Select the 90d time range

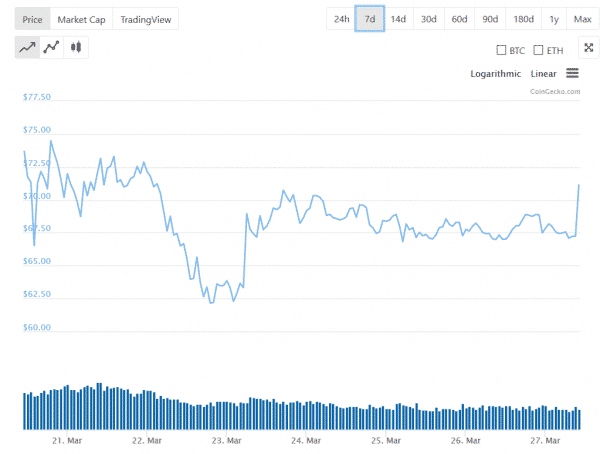click(490, 19)
